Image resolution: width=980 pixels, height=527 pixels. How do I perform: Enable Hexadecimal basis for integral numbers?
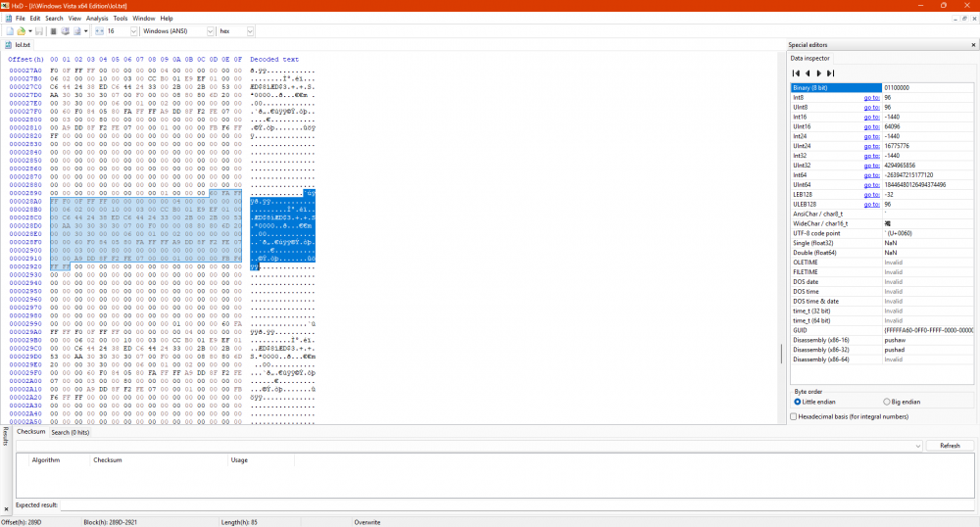click(794, 416)
